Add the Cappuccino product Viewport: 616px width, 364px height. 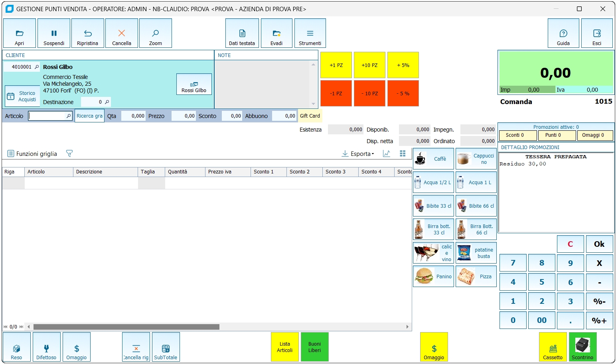[476, 159]
